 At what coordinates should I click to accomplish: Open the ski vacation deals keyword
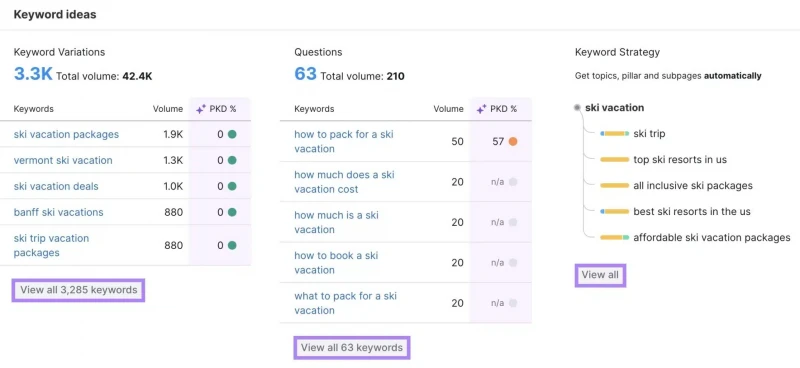(x=56, y=186)
